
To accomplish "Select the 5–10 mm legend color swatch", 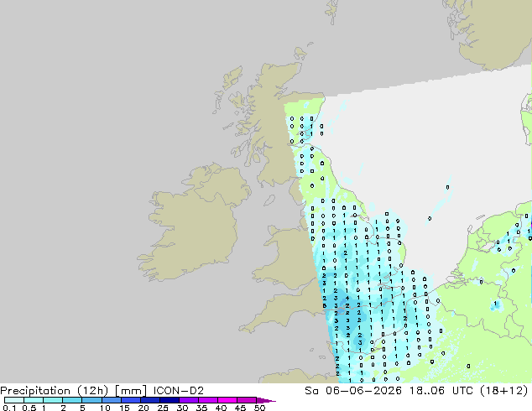I will [x=91, y=400].
